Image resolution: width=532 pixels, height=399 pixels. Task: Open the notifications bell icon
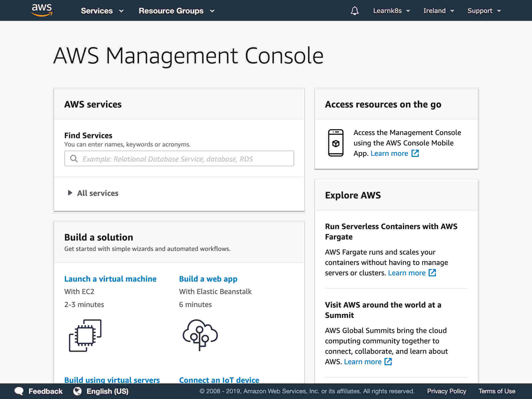[355, 11]
